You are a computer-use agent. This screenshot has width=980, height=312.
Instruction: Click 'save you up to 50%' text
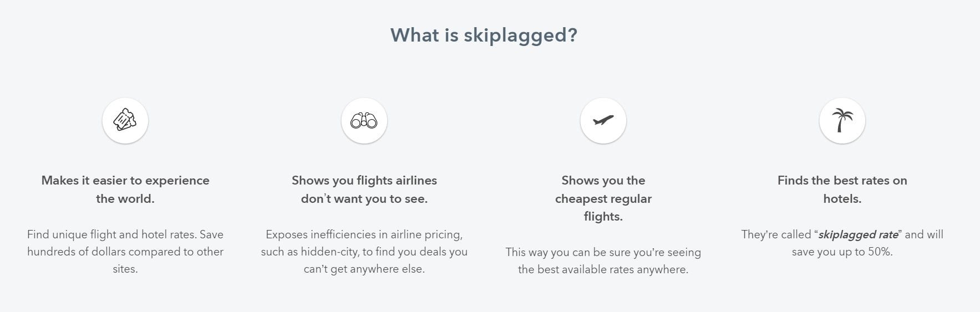tap(842, 252)
